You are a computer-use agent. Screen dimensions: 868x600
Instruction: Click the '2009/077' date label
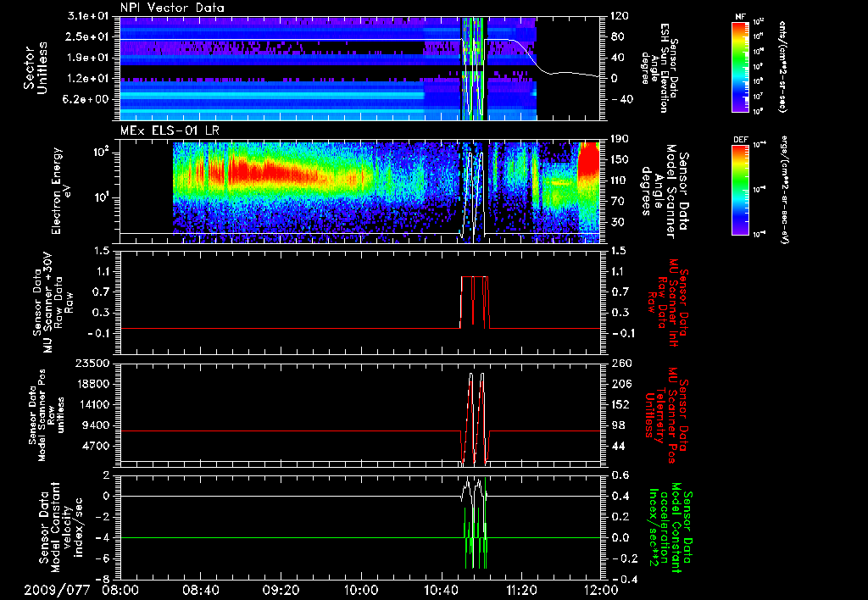[x=57, y=590]
